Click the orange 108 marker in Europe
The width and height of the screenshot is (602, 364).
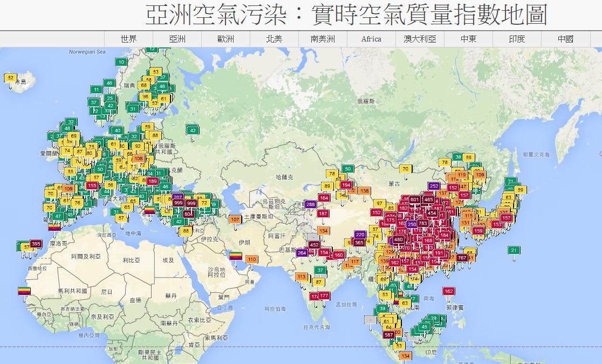[x=139, y=159]
